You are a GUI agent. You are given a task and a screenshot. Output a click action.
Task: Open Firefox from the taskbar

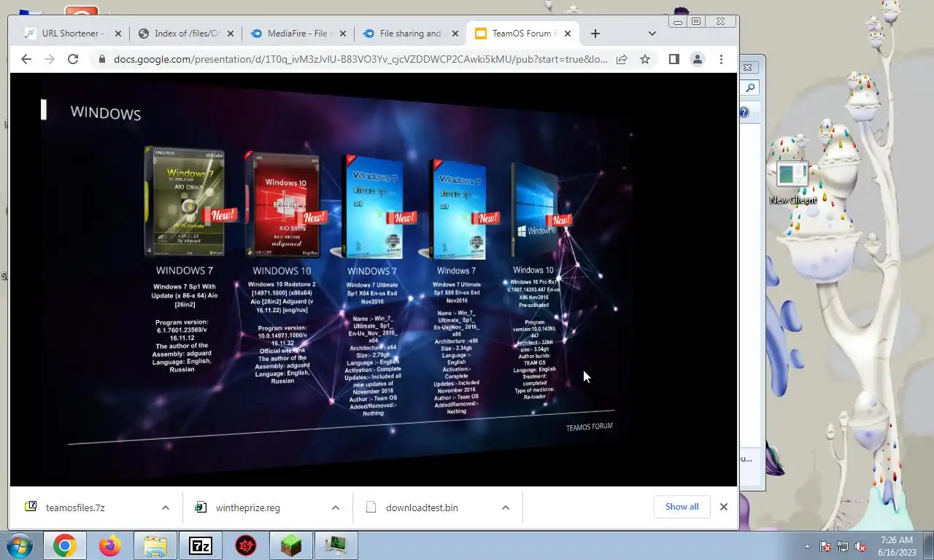point(110,545)
